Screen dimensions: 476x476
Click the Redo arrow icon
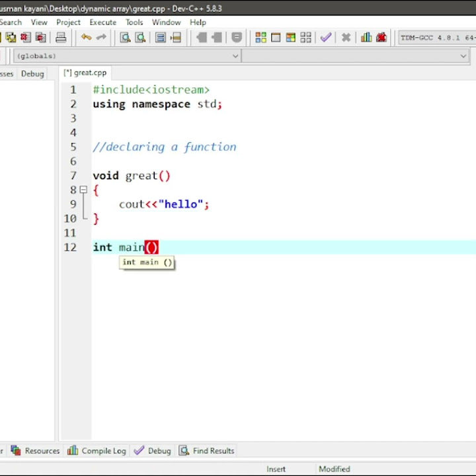tap(101, 37)
